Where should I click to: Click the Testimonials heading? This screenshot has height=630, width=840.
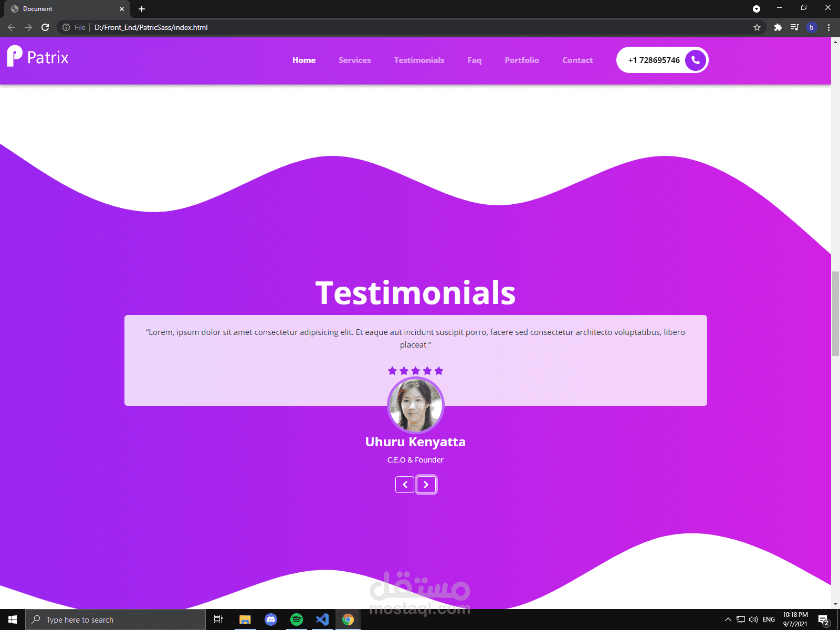(x=415, y=292)
